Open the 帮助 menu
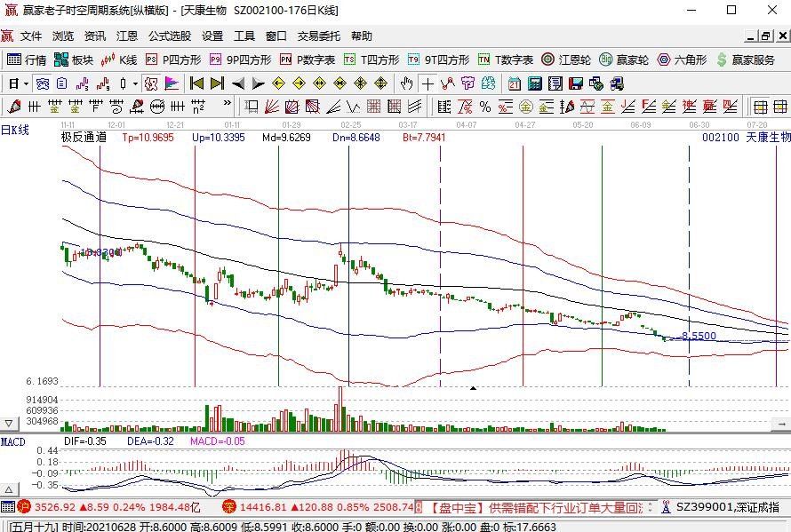The width and height of the screenshot is (791, 532). (362, 36)
